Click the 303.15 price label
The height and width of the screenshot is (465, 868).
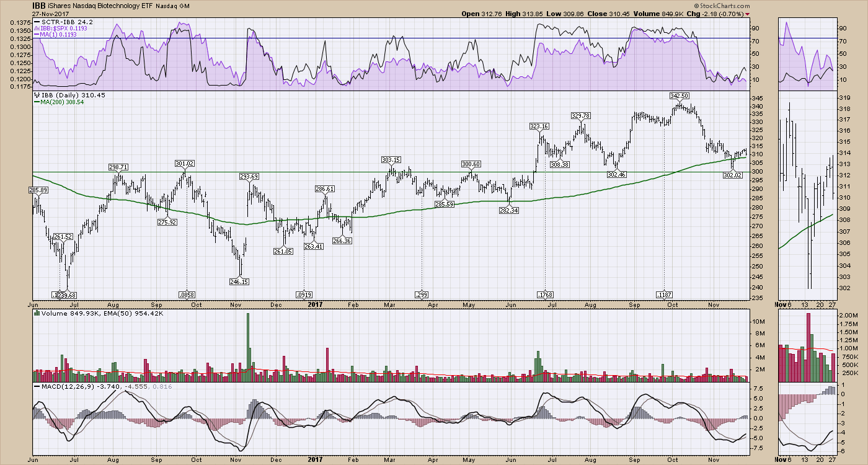(392, 159)
